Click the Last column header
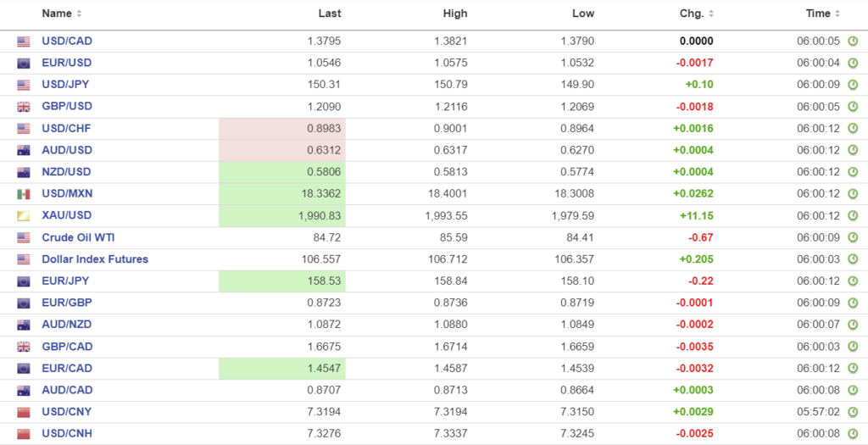The image size is (868, 445). 330,14
